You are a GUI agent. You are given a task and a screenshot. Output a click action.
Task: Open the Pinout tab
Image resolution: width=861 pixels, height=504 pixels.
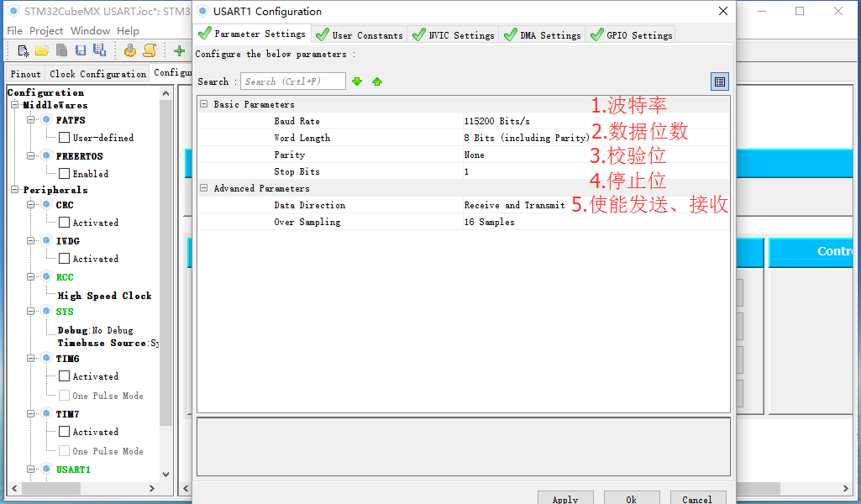pos(25,74)
